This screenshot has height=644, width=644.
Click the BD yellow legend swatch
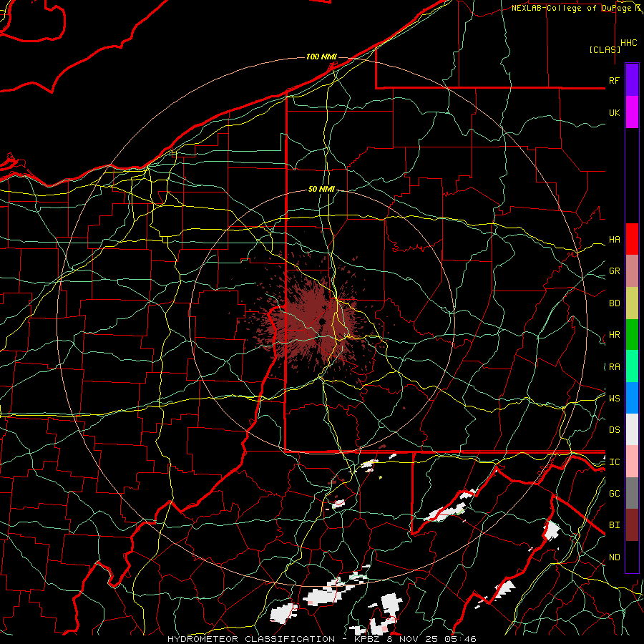point(632,303)
